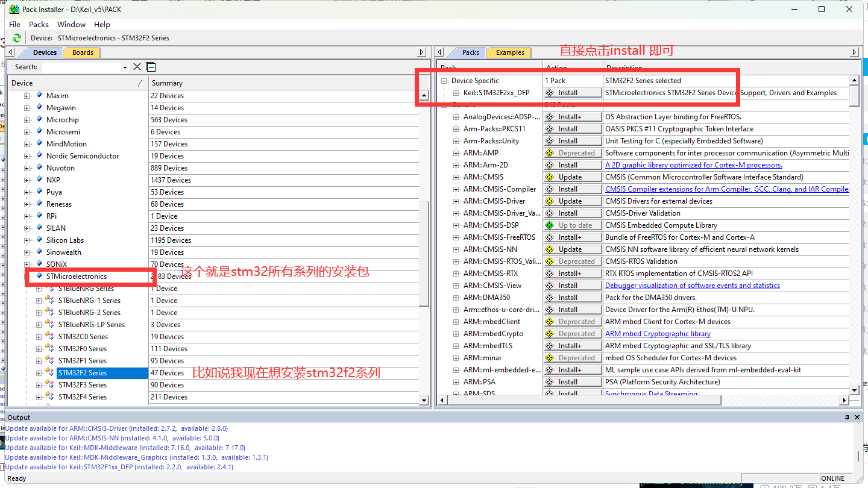Viewport: 868px width, 488px height.
Task: Install the ARM::Arm-2D pack
Action: tap(573, 165)
